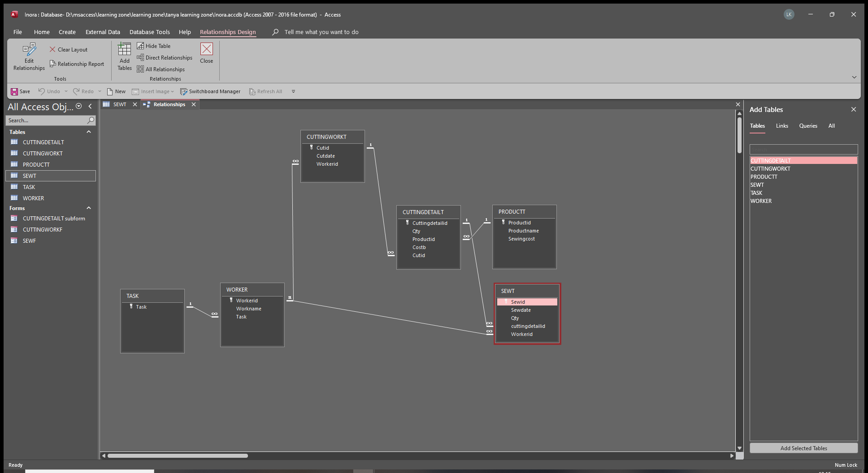Switch to the Queries tab in Add Tables
The image size is (868, 473).
click(808, 126)
